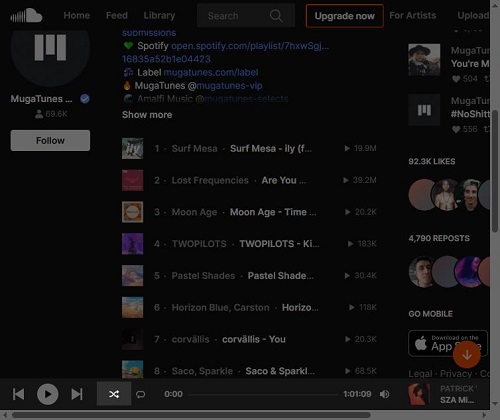Image resolution: width=500 pixels, height=420 pixels.
Task: Click the total duration 1:01:09
Action: coord(357,394)
